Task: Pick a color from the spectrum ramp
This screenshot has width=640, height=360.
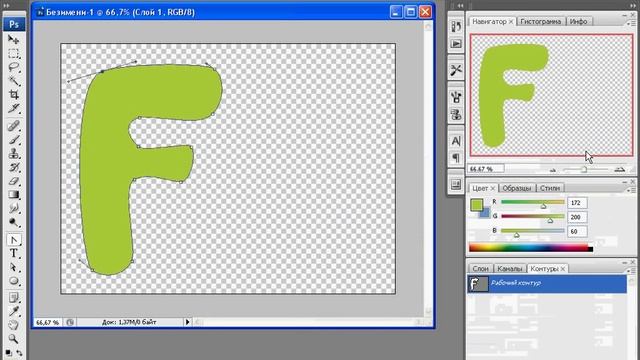Action: (531, 247)
